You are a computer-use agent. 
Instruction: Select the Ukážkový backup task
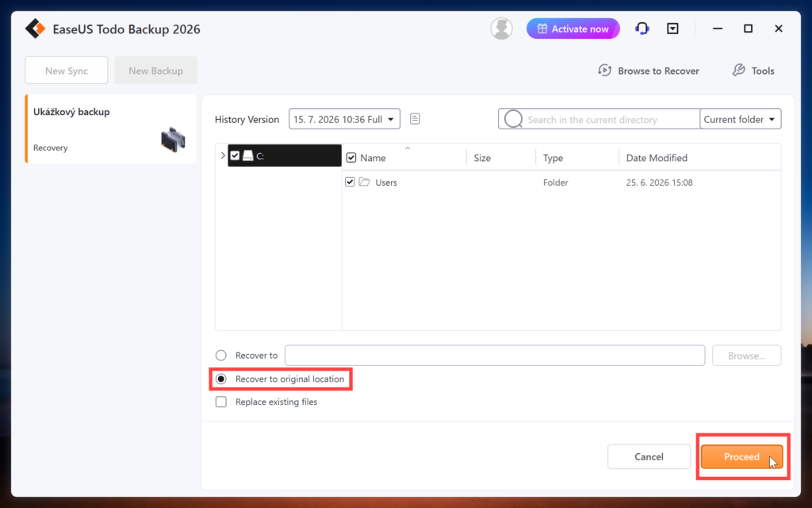[111, 129]
